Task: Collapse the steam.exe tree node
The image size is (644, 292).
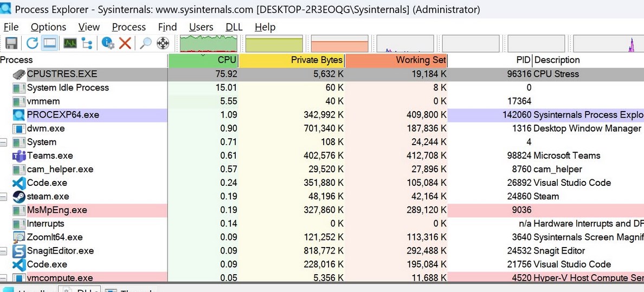Action: point(3,197)
